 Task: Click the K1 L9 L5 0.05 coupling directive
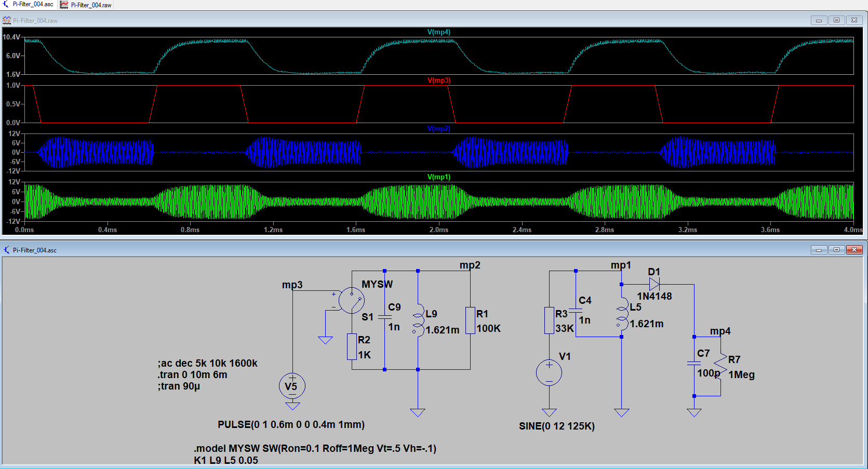click(226, 460)
